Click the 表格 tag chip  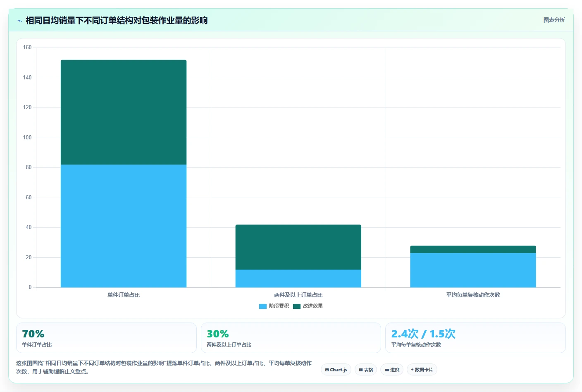(366, 370)
